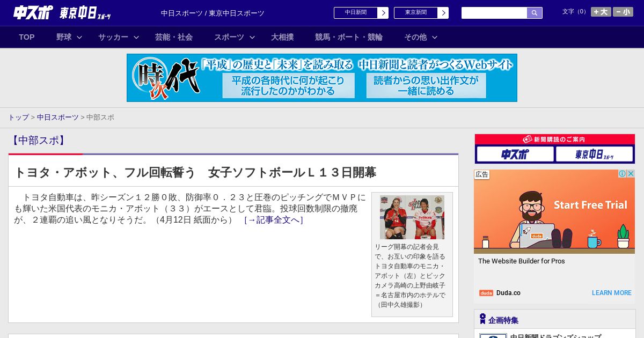Open the 野球 menu
This screenshot has width=644, height=338.
tap(64, 37)
